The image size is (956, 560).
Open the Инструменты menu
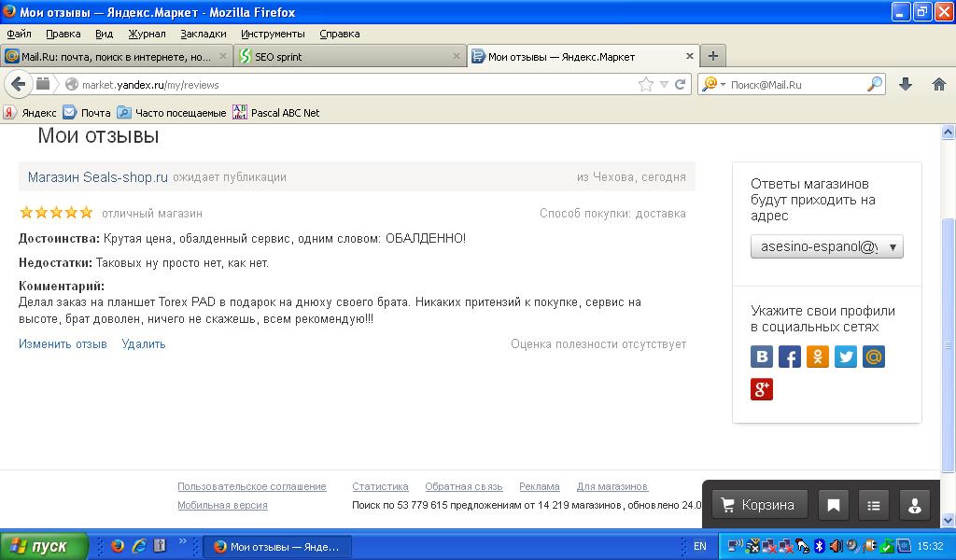tap(273, 34)
